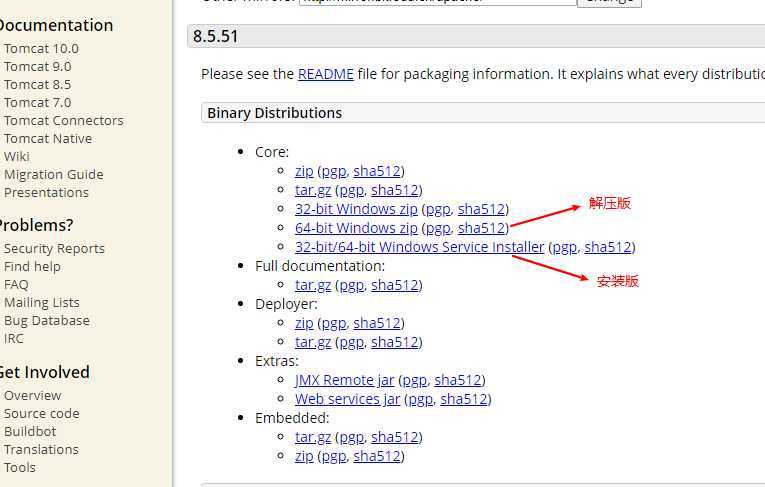Open the Migration Guide link

point(54,175)
